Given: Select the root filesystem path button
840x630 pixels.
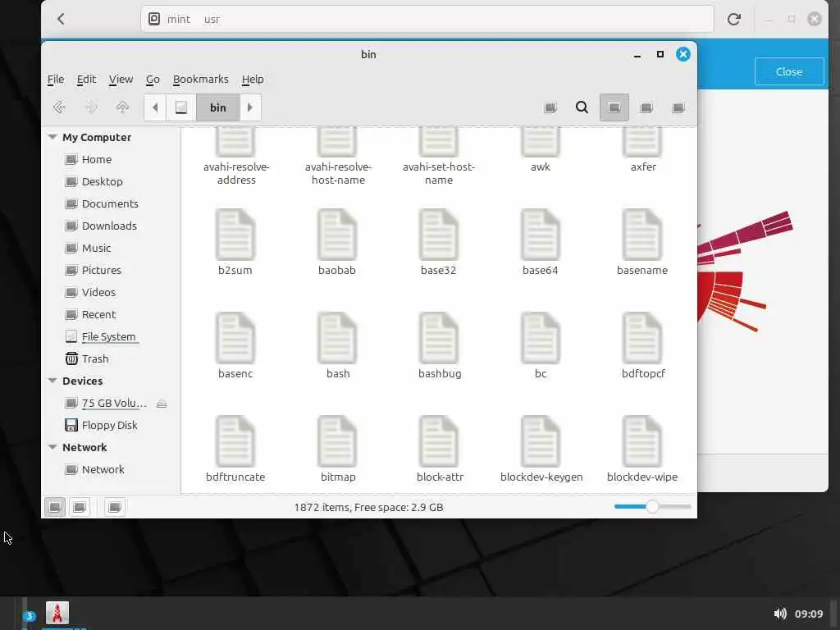Looking at the screenshot, I should [x=181, y=107].
